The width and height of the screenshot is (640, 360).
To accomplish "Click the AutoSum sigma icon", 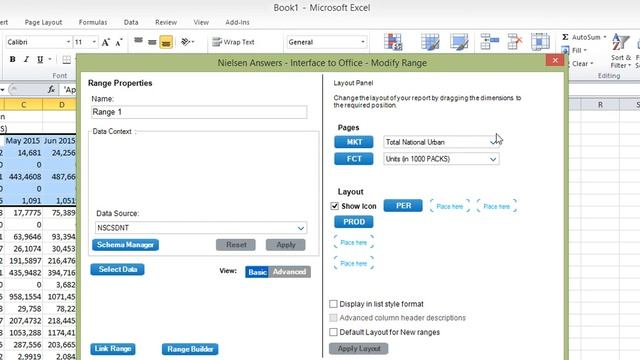I will pos(565,37).
